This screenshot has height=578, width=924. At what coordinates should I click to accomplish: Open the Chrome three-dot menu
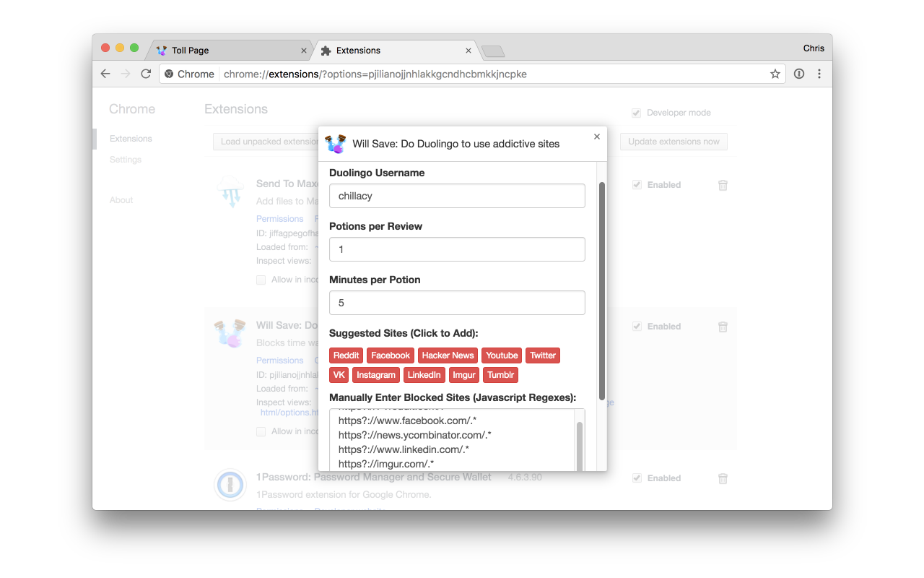(x=819, y=74)
